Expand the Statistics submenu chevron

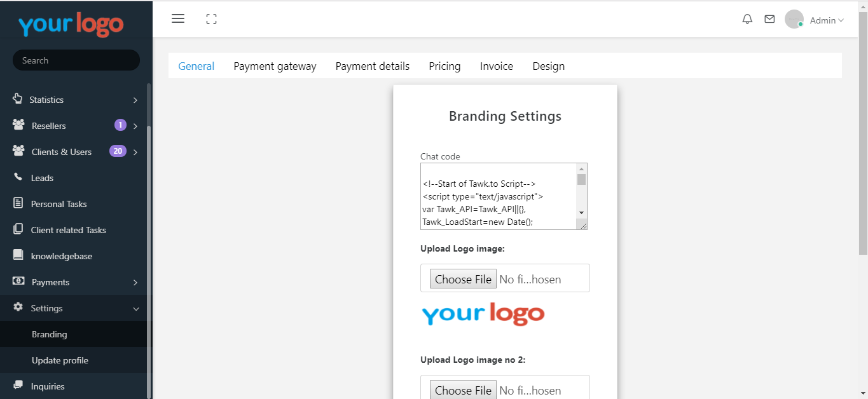(x=135, y=100)
